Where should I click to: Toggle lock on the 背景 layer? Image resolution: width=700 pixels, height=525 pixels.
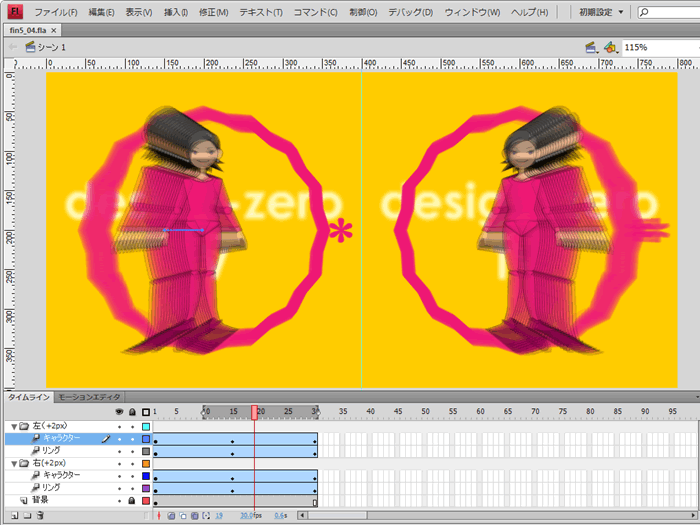coord(132,500)
